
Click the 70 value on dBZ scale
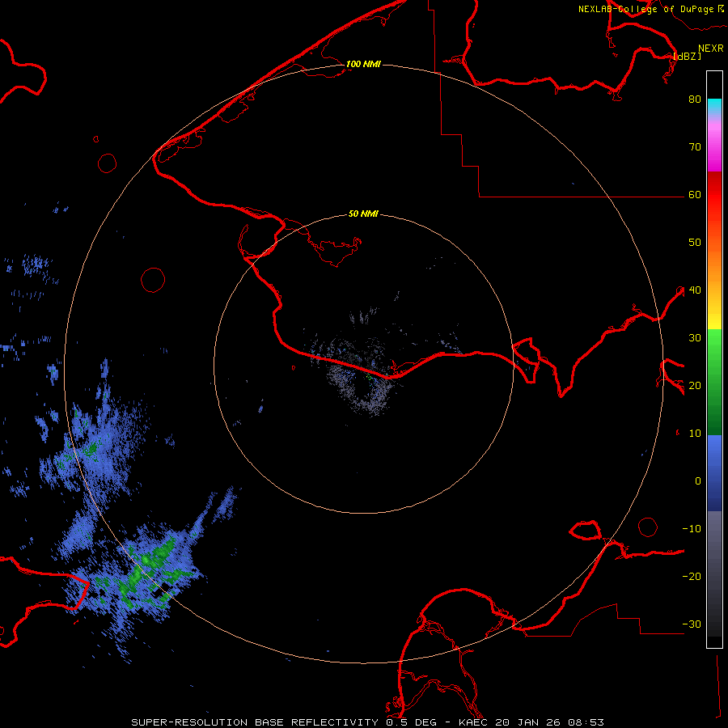(x=695, y=147)
